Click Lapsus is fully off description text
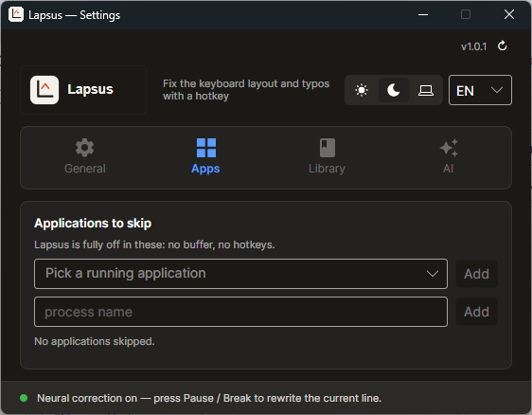Viewport: 532px width, 415px height. (x=154, y=244)
